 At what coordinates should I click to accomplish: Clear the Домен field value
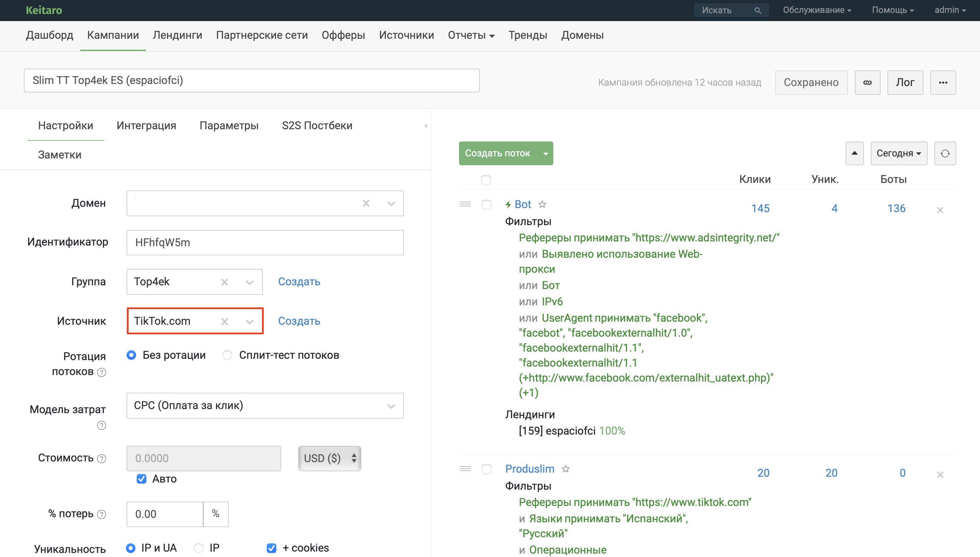366,203
